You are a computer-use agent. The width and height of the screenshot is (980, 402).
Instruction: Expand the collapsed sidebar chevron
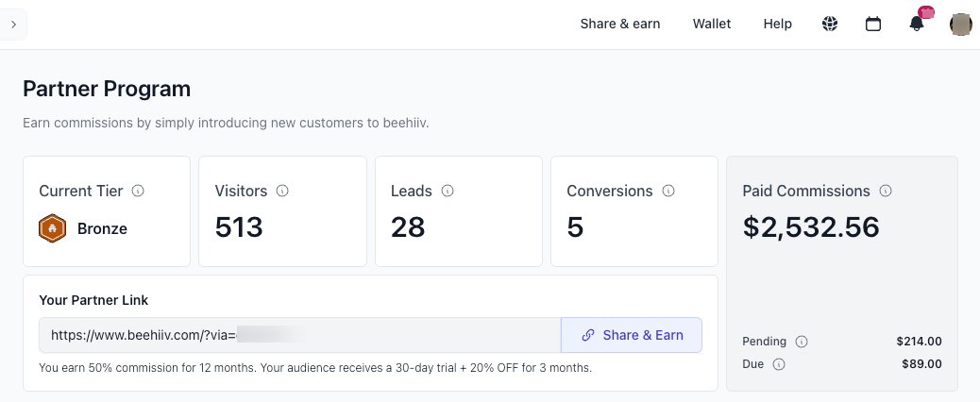13,25
